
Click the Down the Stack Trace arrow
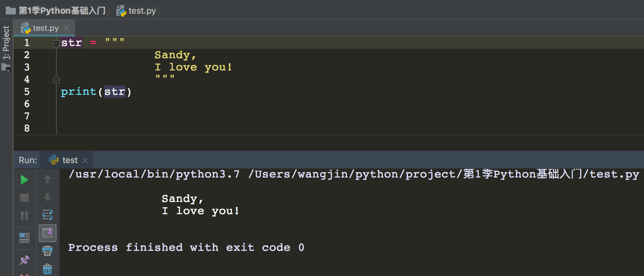tap(47, 197)
